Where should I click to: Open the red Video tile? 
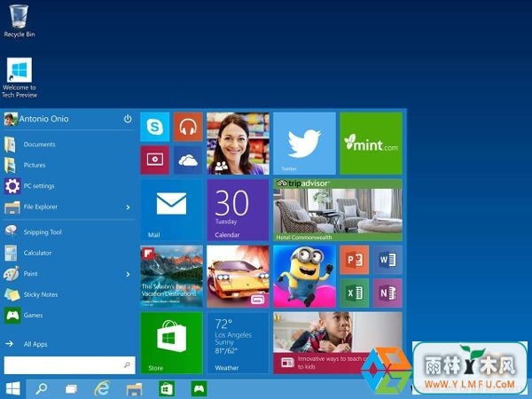pos(154,160)
